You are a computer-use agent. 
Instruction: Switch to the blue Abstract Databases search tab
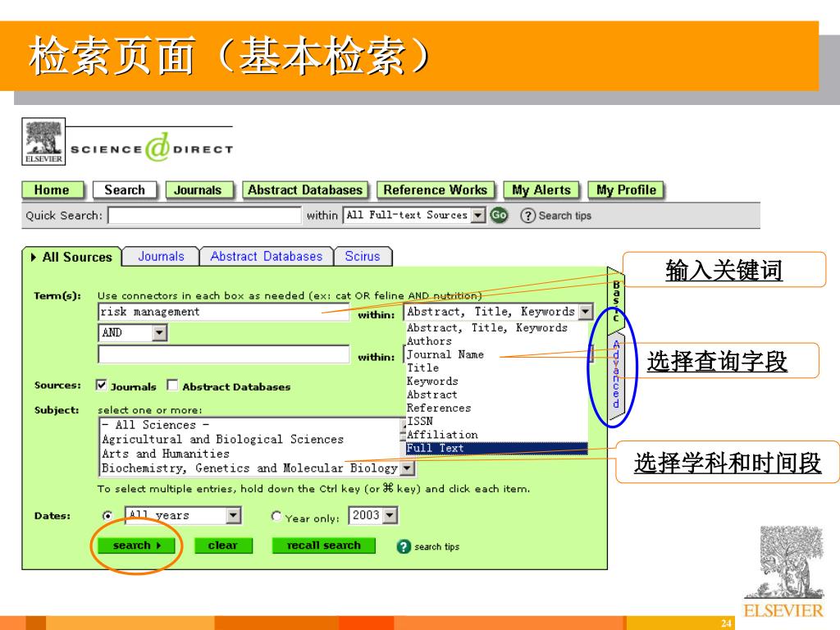click(x=267, y=257)
